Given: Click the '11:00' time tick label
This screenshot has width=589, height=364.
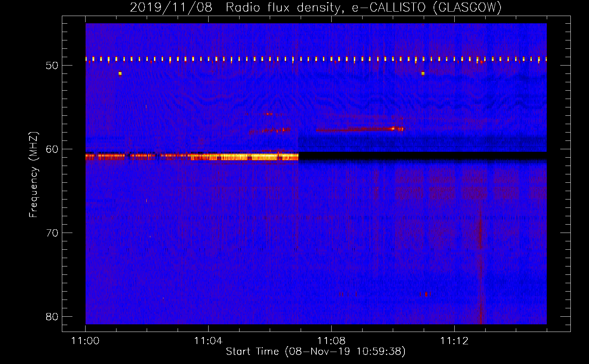Looking at the screenshot, I should [x=85, y=341].
